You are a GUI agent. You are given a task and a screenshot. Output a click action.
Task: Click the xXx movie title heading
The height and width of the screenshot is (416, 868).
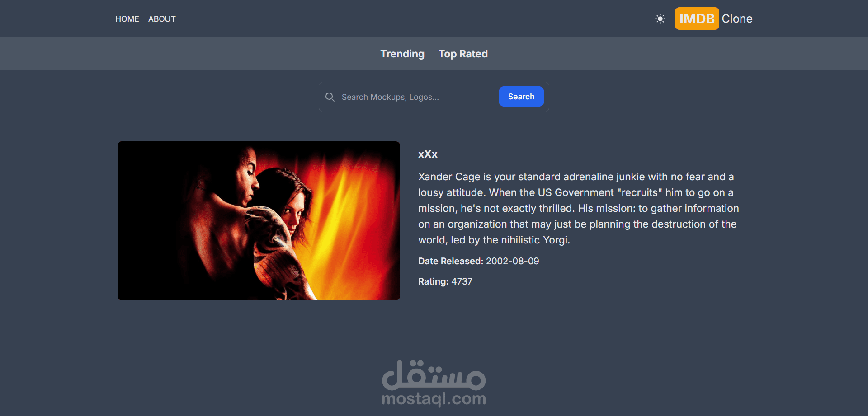coord(428,154)
